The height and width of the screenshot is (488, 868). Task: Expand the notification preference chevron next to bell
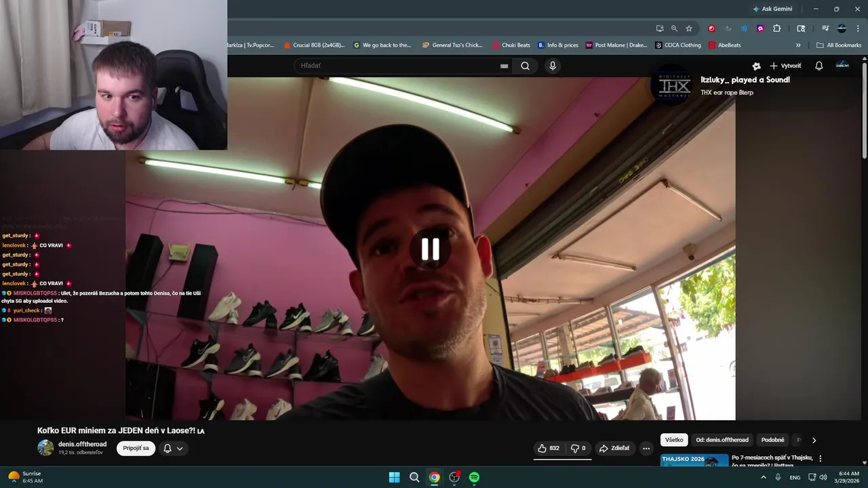(180, 448)
